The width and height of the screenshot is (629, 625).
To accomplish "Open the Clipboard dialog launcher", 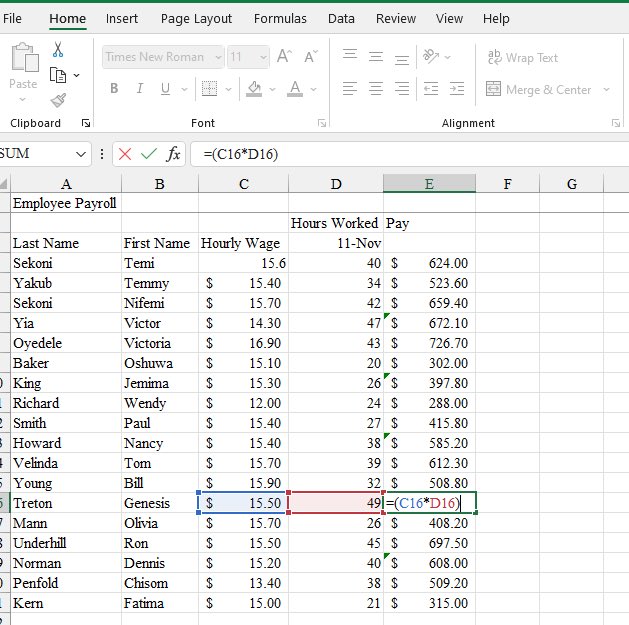I will point(85,123).
